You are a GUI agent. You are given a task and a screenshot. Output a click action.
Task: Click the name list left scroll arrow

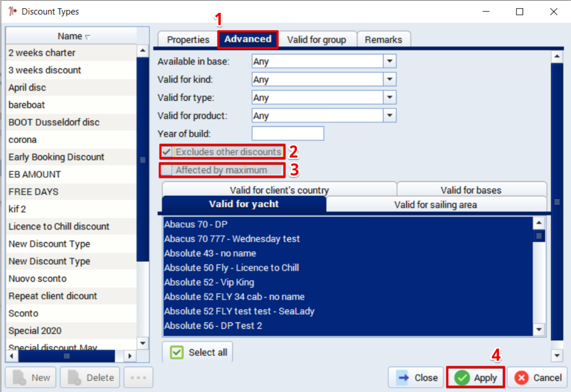11,356
